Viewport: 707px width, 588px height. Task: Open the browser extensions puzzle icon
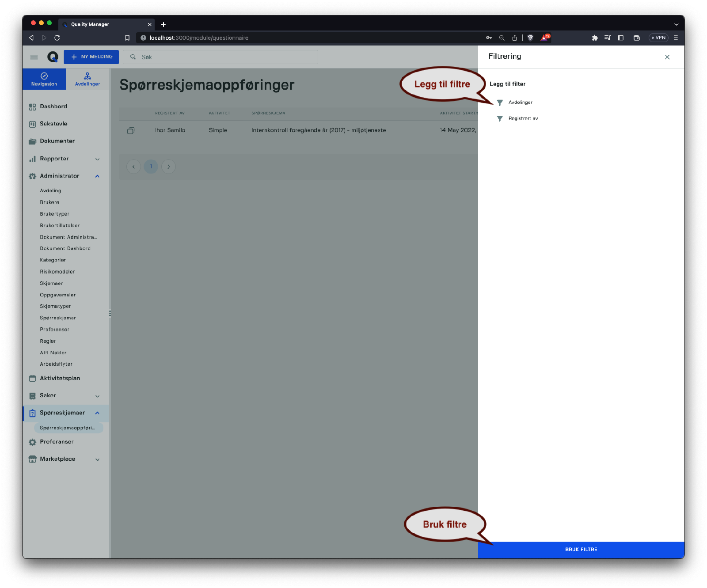595,38
